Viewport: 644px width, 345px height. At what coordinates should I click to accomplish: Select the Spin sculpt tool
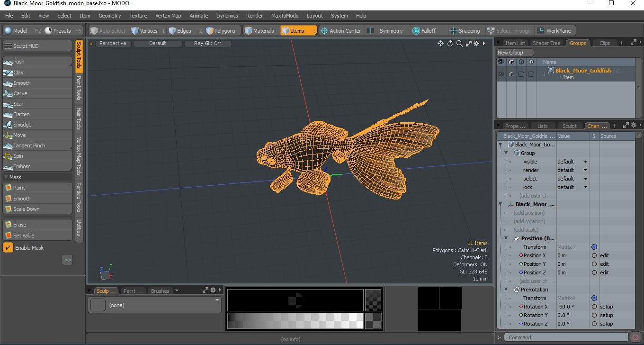tap(37, 156)
